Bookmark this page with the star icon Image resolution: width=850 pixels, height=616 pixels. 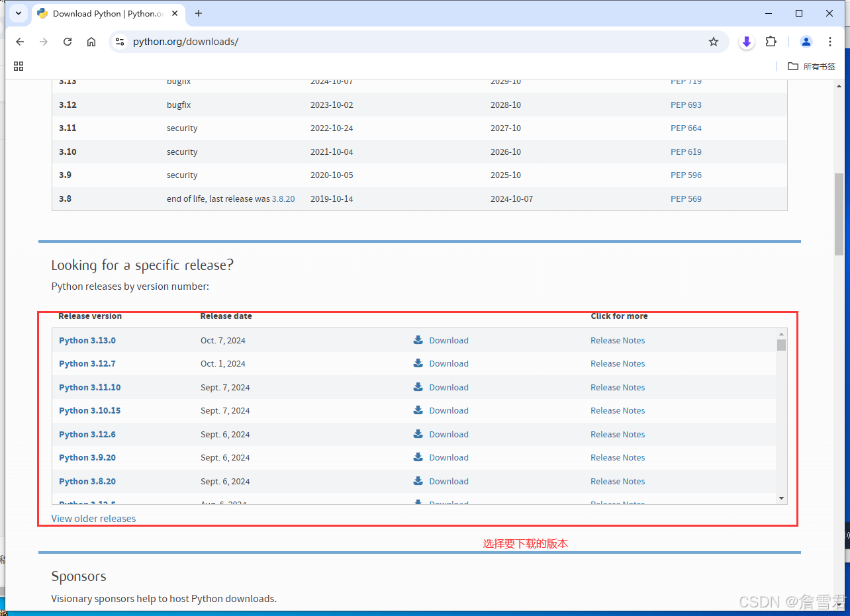coord(714,42)
